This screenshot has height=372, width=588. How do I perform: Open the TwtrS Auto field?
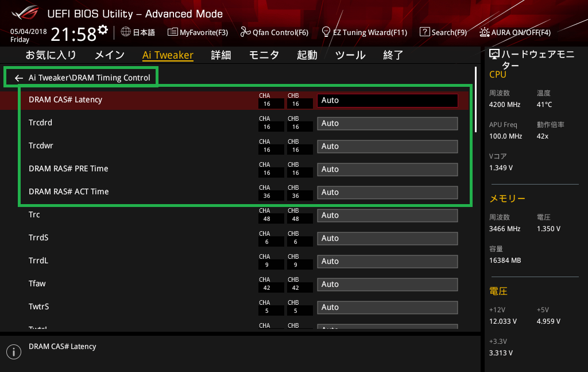[388, 308]
